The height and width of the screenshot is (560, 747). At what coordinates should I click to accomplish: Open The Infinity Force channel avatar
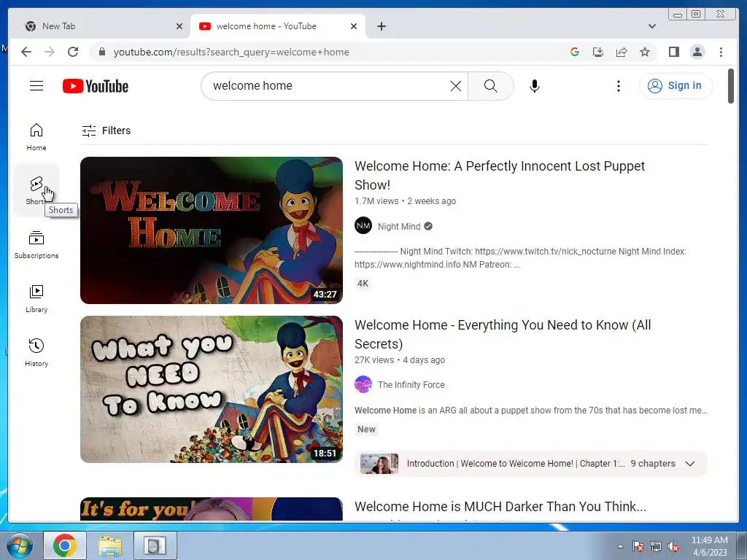(363, 384)
